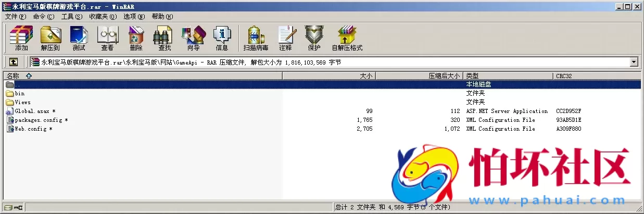Click the drive icon in status bar
This screenshot has height=214, width=644.
click(x=7, y=207)
